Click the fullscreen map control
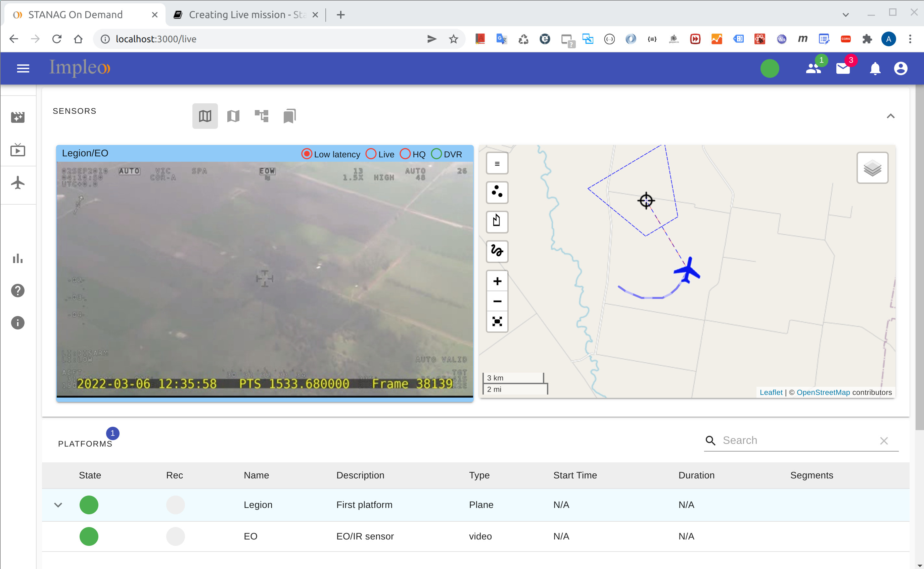Screen dimensions: 924x569 pos(497,322)
